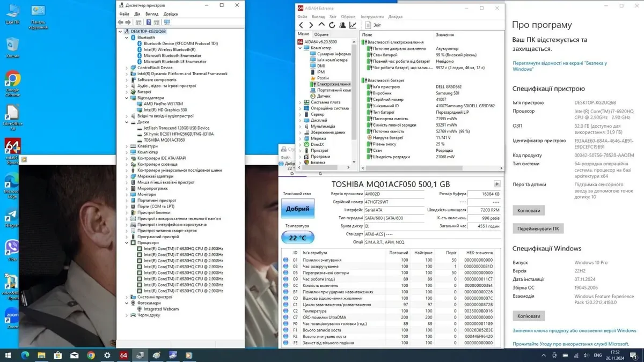The width and height of the screenshot is (644, 362).
Task: Collapse the Bluetooth node in Device Manager
Action: 127,38
